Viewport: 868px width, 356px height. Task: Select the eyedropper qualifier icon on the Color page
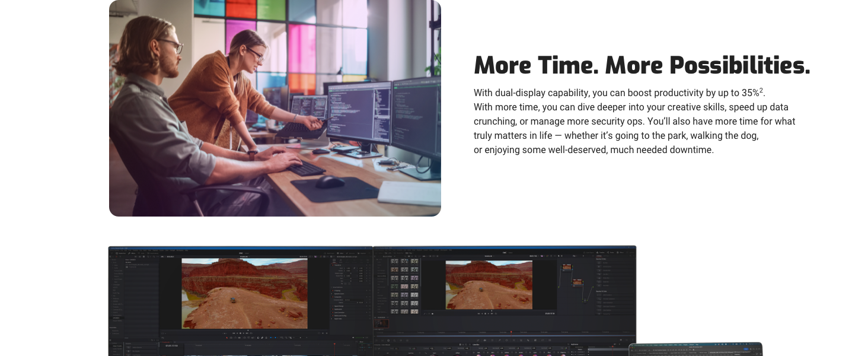click(x=500, y=340)
